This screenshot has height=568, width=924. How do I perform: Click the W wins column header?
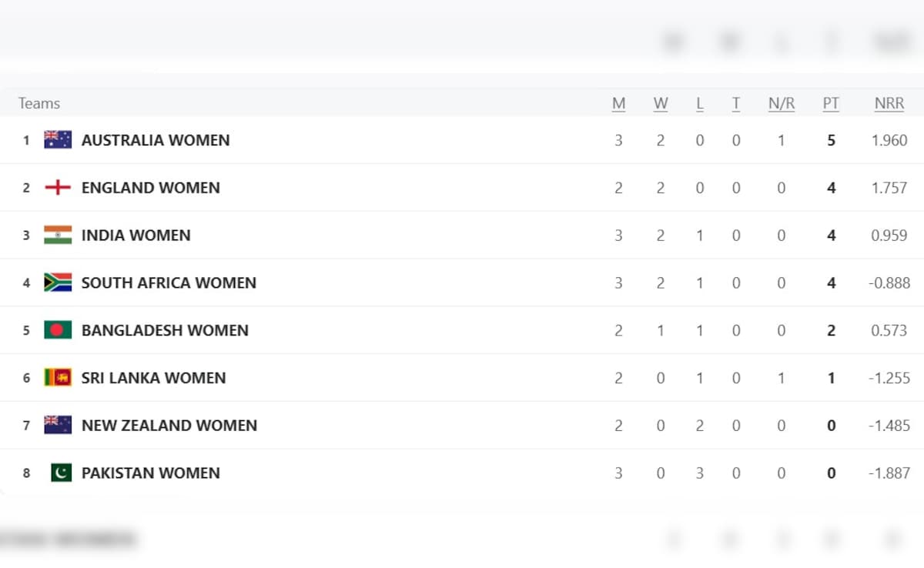[661, 103]
